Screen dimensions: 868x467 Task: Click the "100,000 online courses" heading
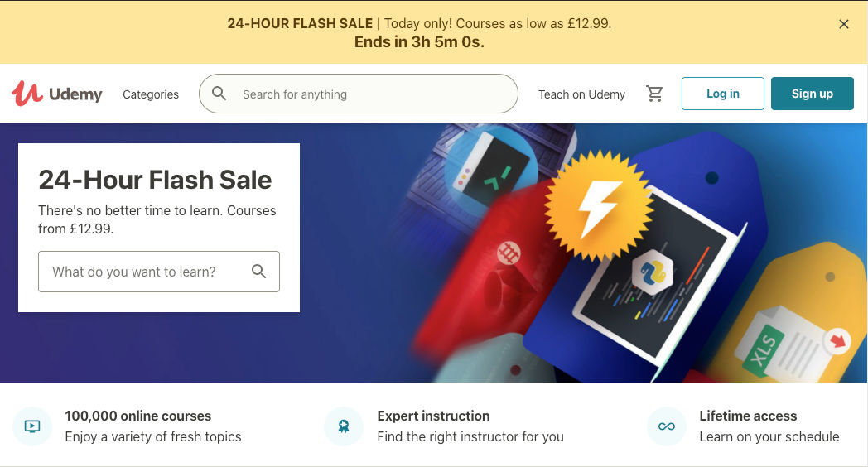pos(137,416)
